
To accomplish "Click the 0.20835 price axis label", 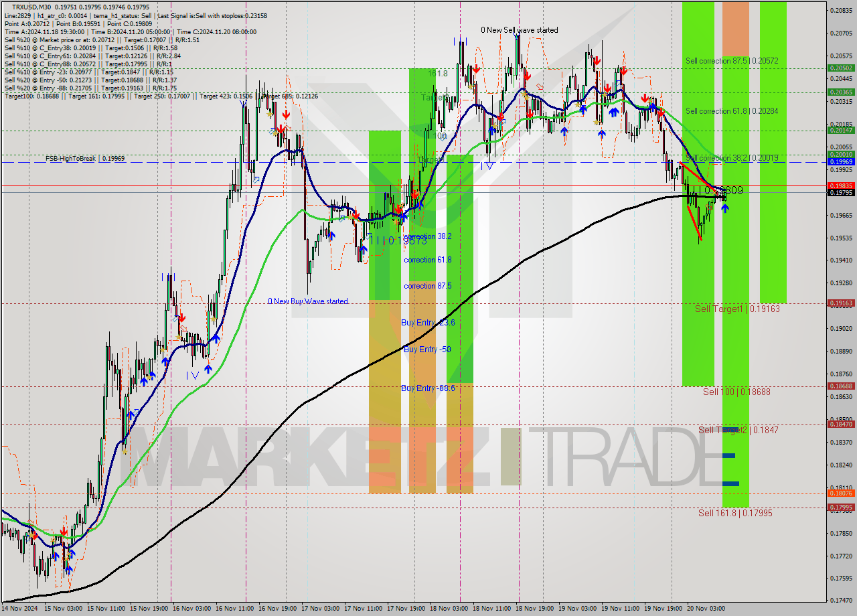I will (x=841, y=10).
